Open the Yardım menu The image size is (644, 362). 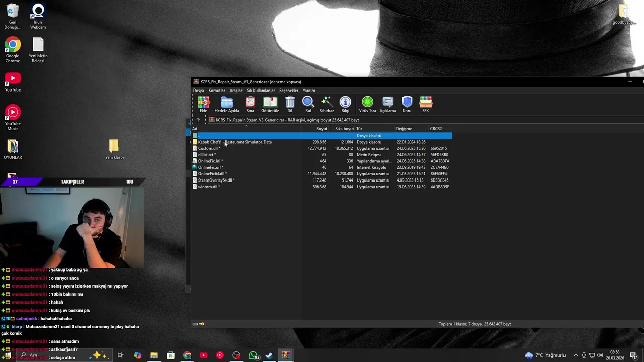309,90
